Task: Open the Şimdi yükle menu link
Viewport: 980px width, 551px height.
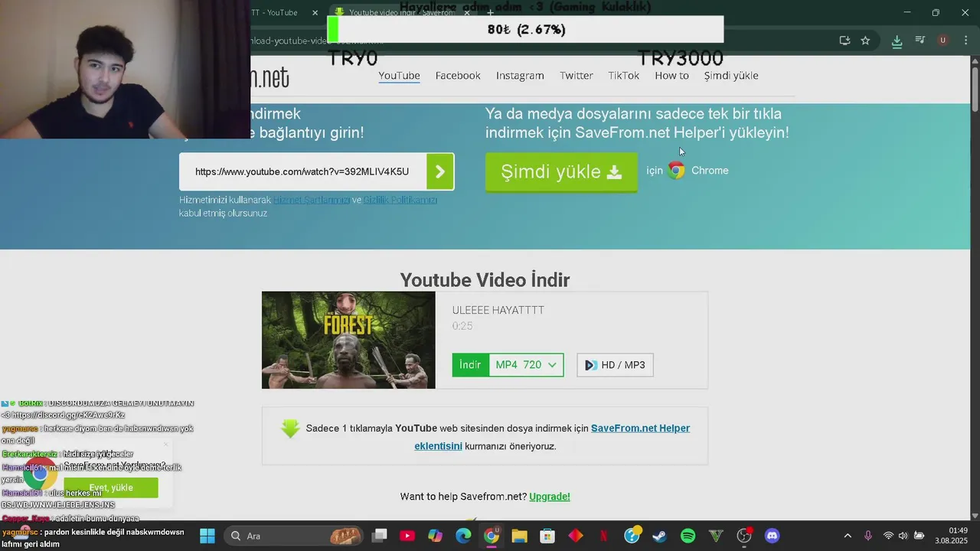Action: point(731,75)
